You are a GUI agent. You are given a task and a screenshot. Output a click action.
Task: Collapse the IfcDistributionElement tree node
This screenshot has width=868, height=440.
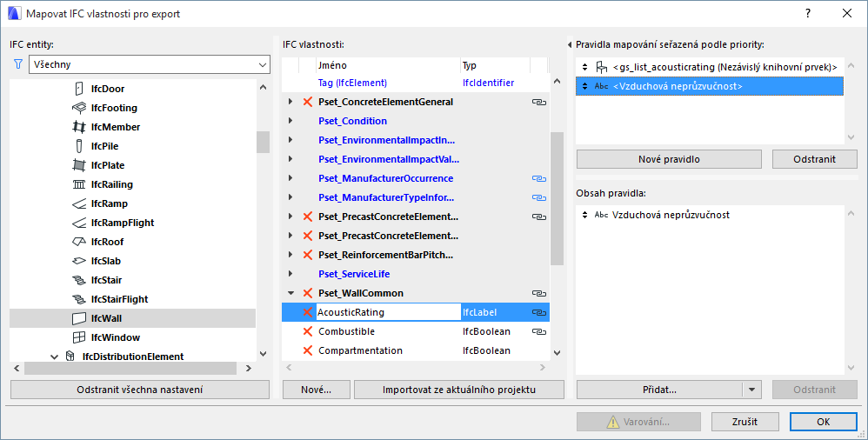55,357
